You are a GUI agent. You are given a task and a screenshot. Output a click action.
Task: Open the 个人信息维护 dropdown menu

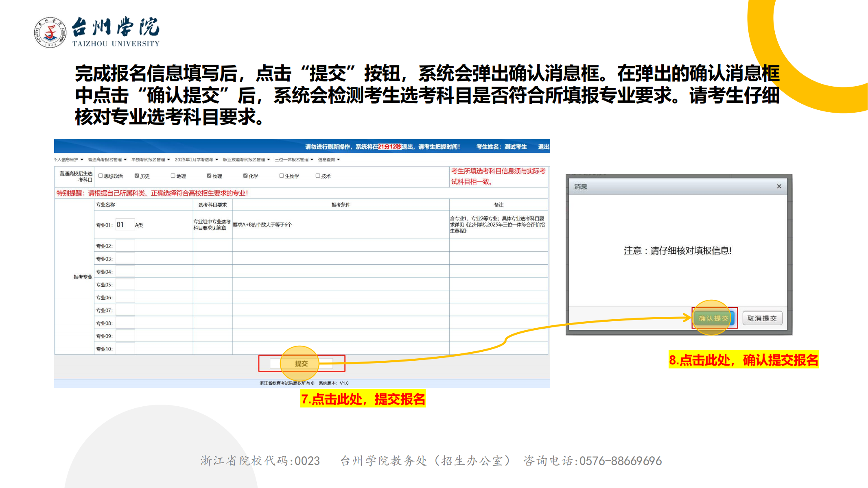point(68,159)
